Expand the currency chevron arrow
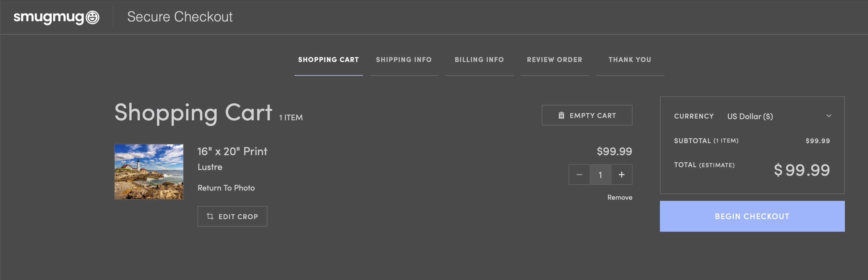This screenshot has width=868, height=280. (x=829, y=116)
